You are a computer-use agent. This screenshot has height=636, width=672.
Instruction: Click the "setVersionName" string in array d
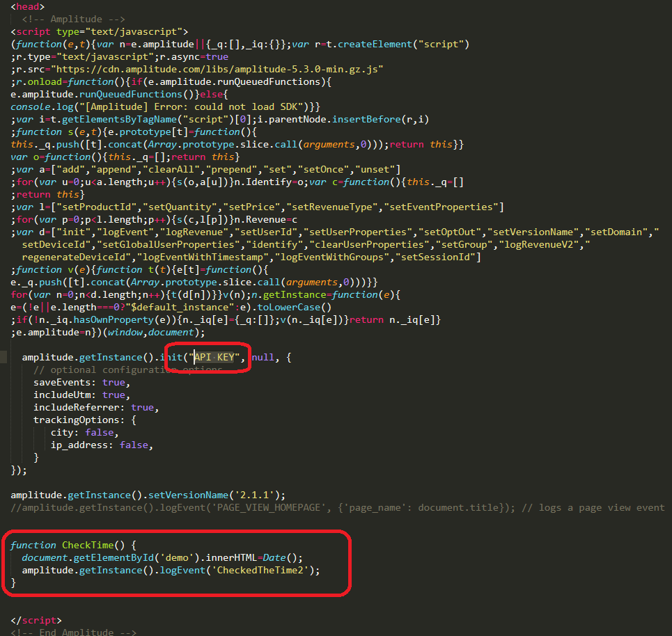click(536, 232)
